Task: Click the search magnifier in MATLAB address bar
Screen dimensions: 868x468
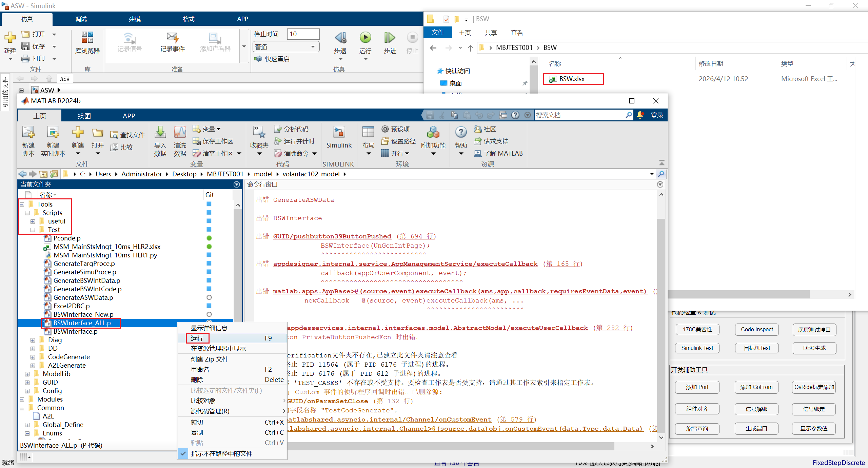Action: [x=661, y=174]
